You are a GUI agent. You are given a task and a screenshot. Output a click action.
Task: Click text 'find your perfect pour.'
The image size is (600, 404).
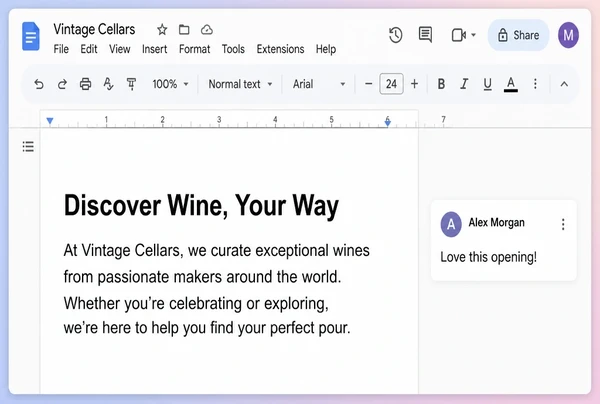[280, 328]
